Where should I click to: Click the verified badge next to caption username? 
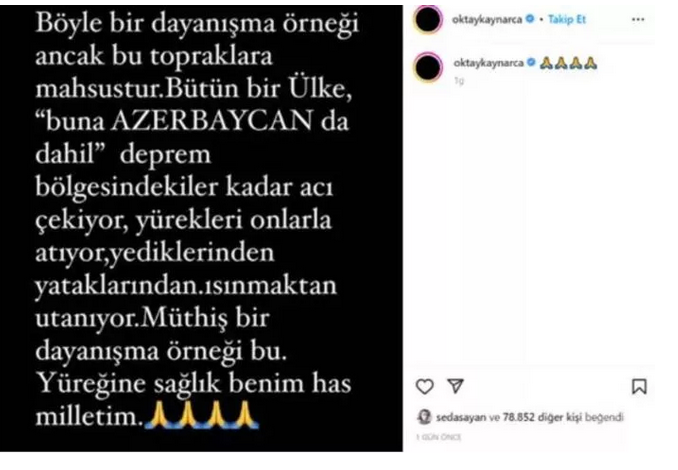click(531, 63)
